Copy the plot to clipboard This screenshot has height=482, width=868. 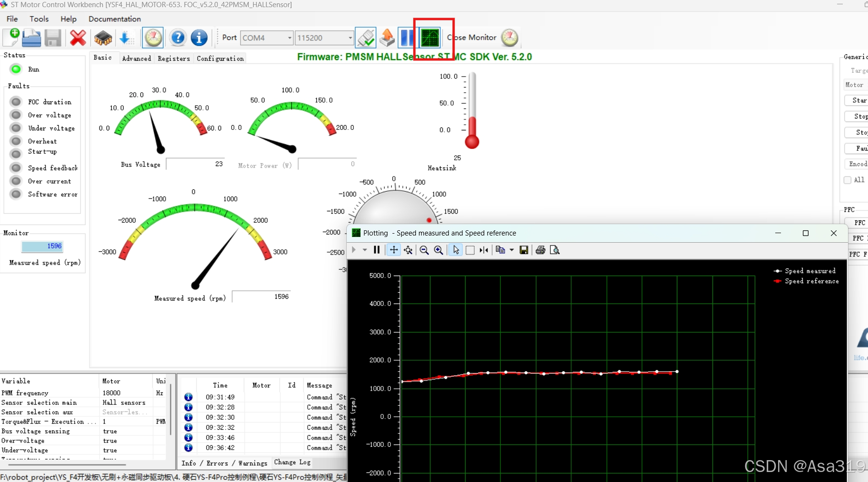[500, 250]
